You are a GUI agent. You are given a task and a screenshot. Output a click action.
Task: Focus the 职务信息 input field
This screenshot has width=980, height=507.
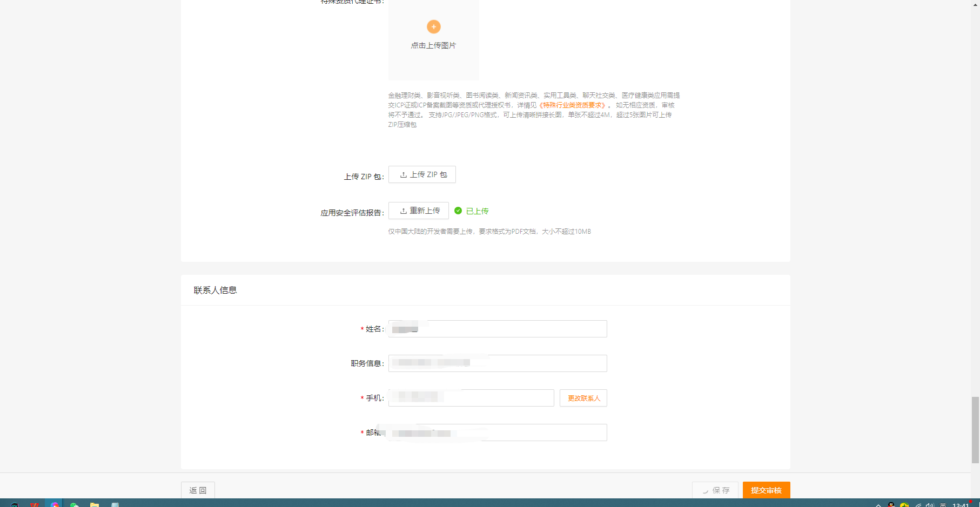pos(498,363)
